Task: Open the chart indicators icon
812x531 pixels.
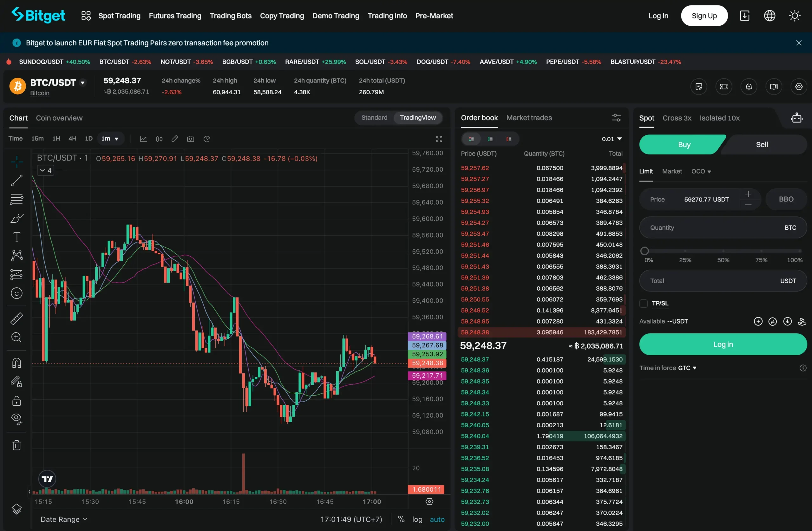Action: [x=143, y=139]
